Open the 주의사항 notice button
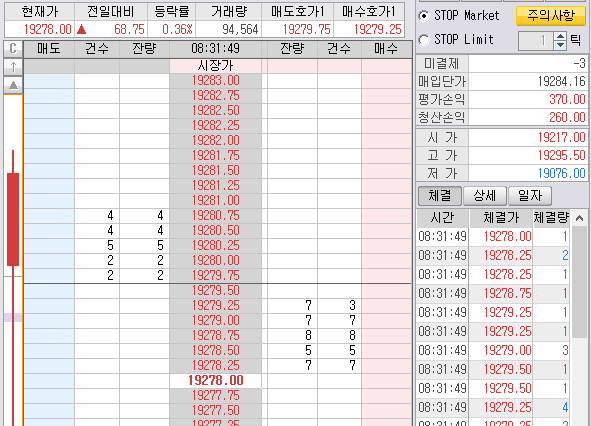This screenshot has width=591, height=426. click(x=551, y=15)
